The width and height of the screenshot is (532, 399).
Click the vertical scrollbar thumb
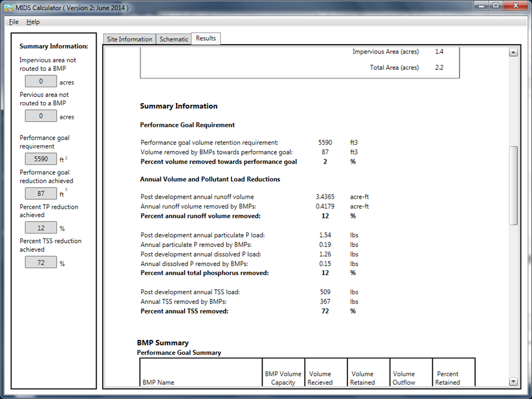pyautogui.click(x=513, y=186)
